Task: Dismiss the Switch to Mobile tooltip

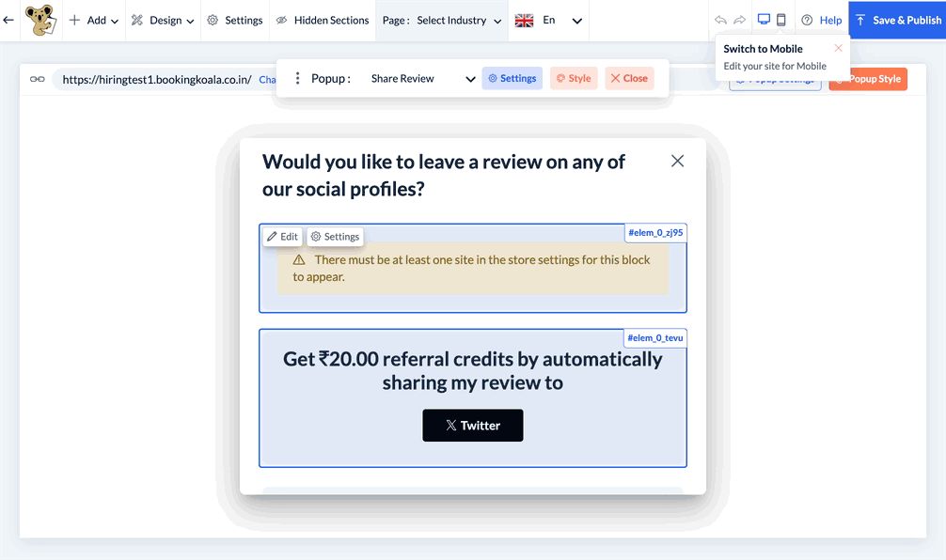Action: pyautogui.click(x=838, y=48)
